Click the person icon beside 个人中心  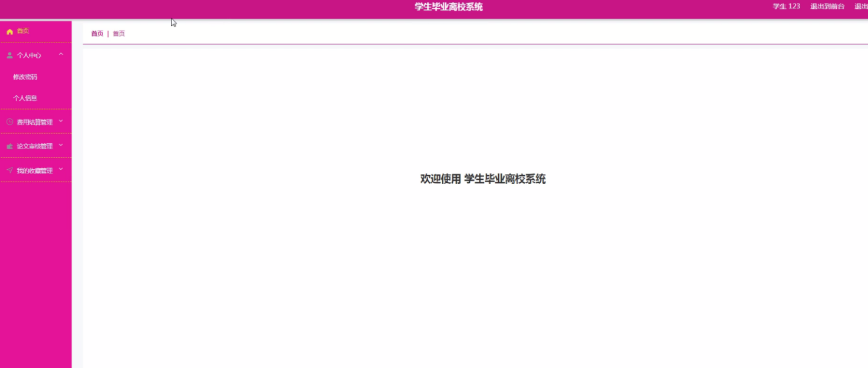coord(9,55)
